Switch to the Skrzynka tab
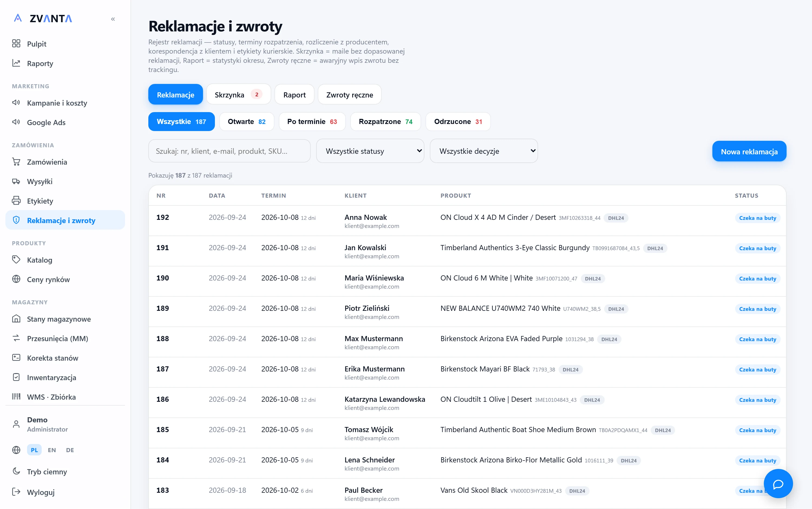The height and width of the screenshot is (509, 812). 238,94
